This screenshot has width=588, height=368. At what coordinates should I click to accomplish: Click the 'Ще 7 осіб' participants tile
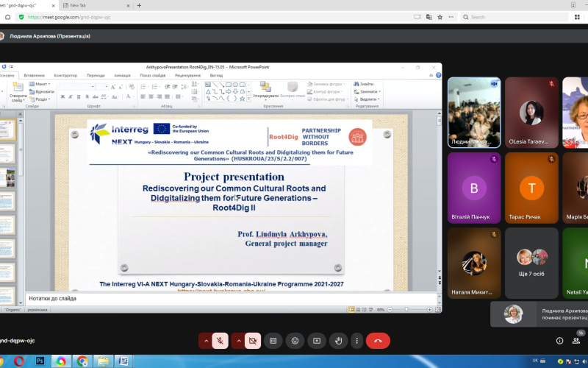coord(531,263)
